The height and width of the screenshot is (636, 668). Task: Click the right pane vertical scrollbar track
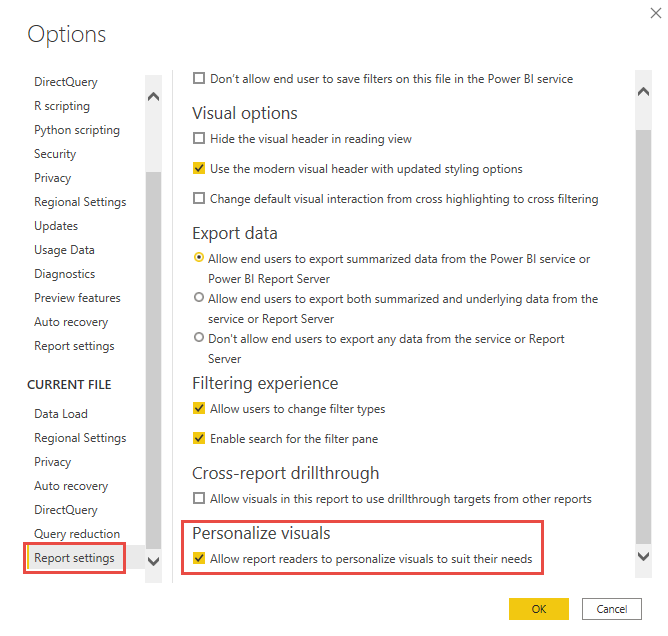coord(644,330)
